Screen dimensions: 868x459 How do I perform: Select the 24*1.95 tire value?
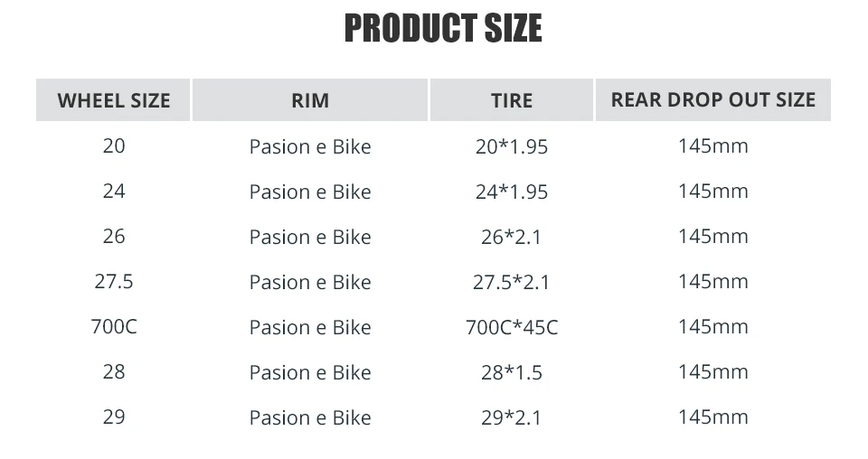point(512,192)
